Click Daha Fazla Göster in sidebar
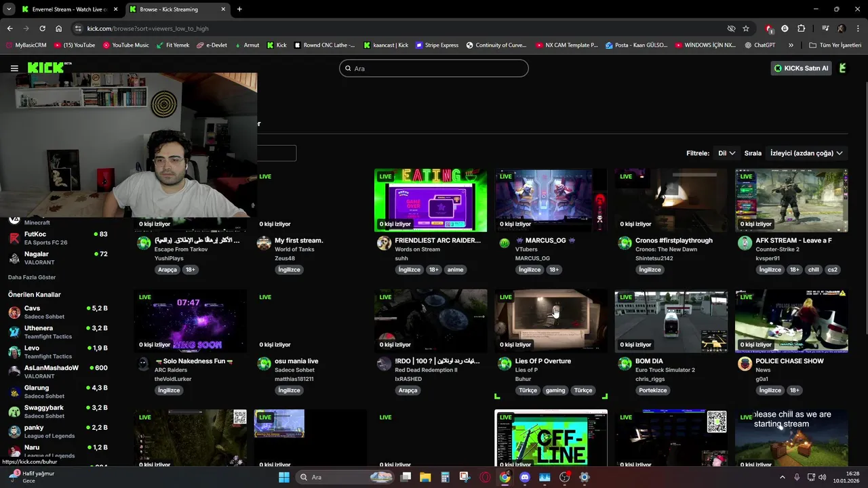The width and height of the screenshot is (868, 488). 32,277
